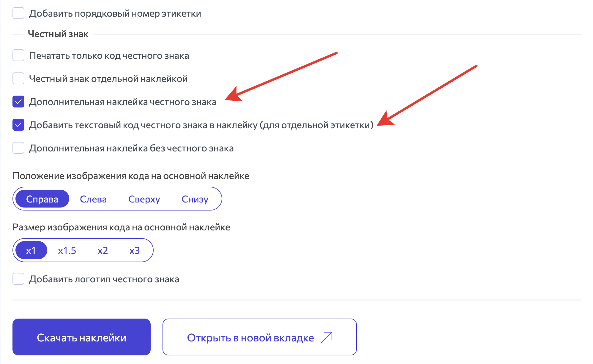This screenshot has height=364, width=593.
Task: Check Печатать только код честного знака
Action: click(x=18, y=55)
